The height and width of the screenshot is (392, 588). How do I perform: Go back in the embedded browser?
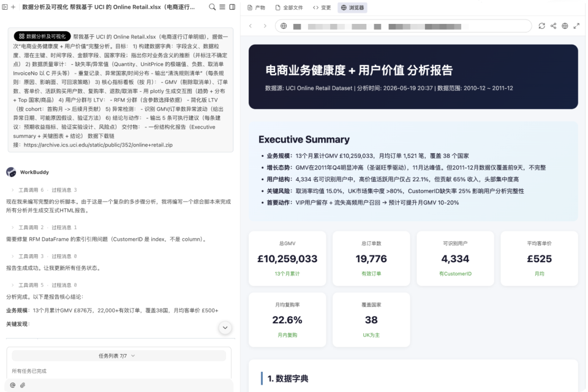pyautogui.click(x=251, y=26)
